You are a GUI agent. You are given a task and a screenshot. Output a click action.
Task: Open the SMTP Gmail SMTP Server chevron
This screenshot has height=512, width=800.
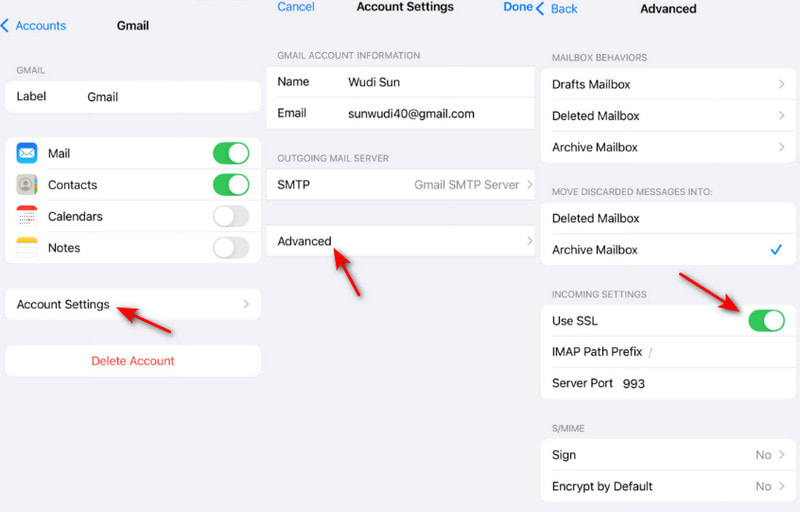pyautogui.click(x=530, y=185)
